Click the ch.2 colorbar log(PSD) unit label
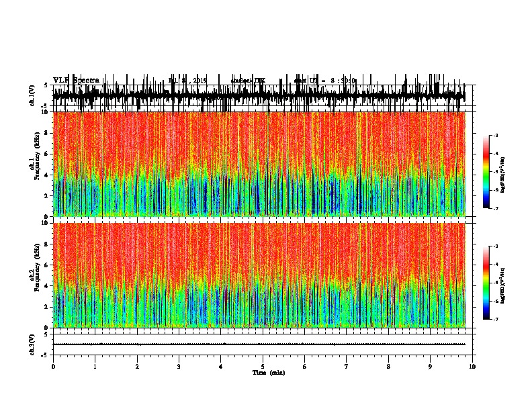 [x=502, y=285]
